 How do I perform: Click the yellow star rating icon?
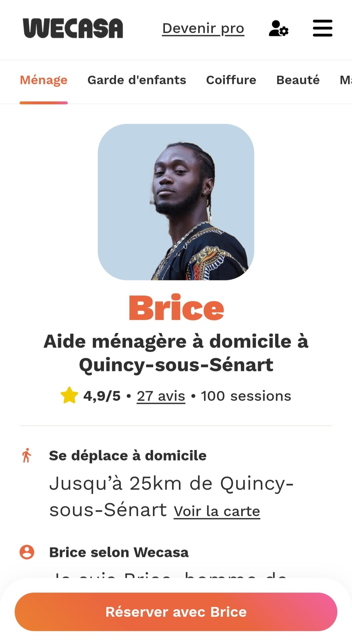point(69,395)
